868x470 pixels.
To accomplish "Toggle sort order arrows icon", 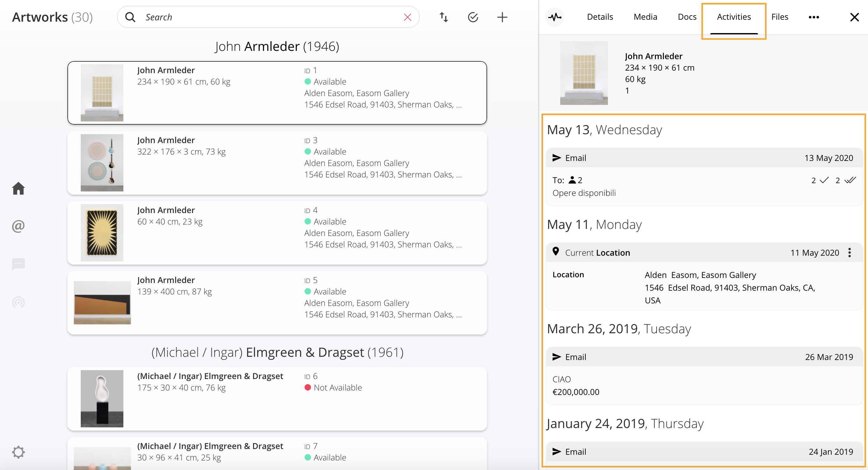I will click(x=444, y=17).
